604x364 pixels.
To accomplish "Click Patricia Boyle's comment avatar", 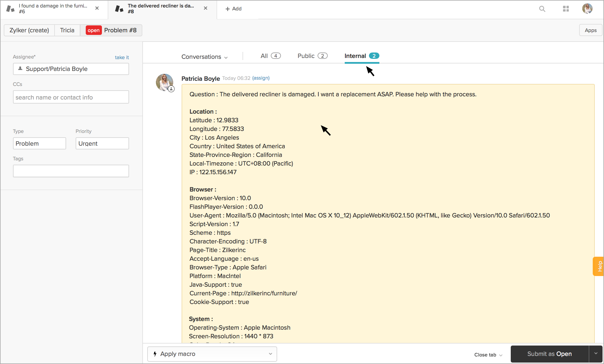I will pos(164,82).
